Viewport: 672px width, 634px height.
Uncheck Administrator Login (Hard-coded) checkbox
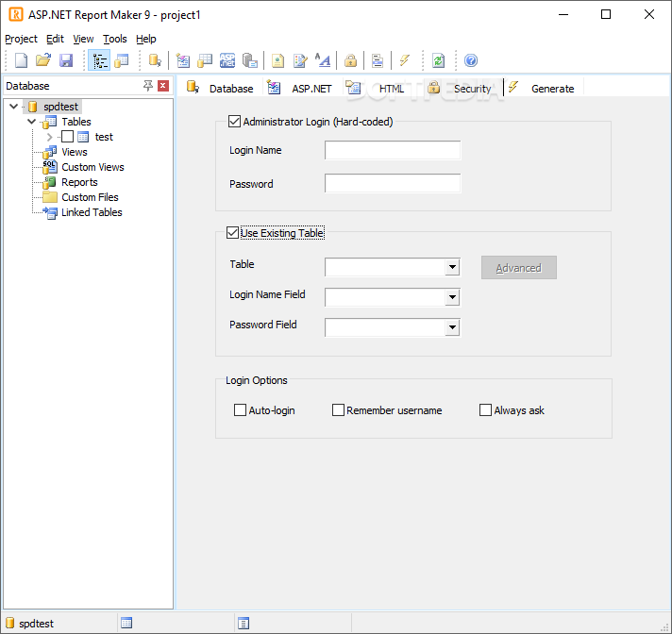pos(234,122)
